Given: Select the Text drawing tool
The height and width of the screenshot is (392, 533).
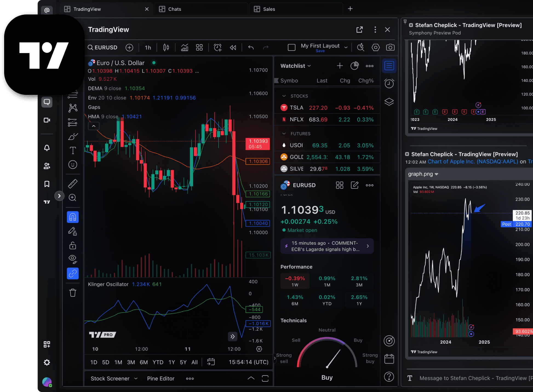Looking at the screenshot, I should (73, 150).
